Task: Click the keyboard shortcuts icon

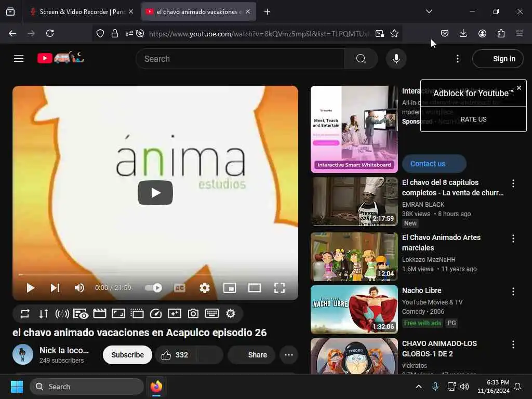Action: pos(212,313)
